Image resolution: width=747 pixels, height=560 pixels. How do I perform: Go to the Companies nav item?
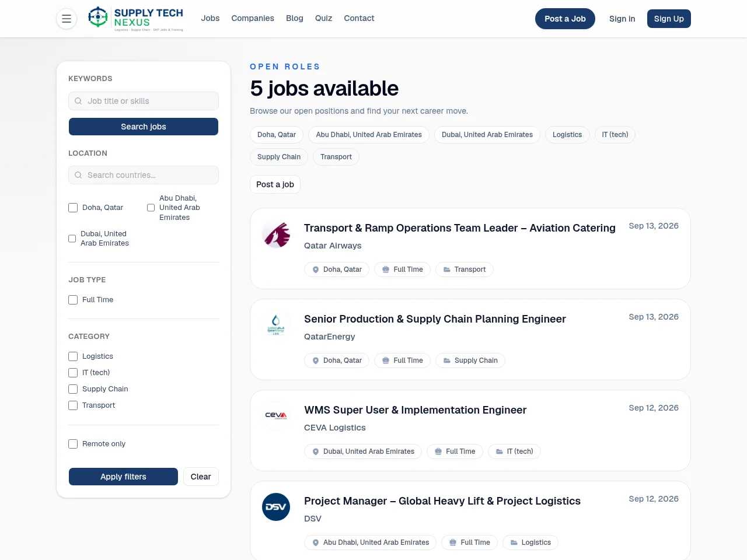[253, 19]
